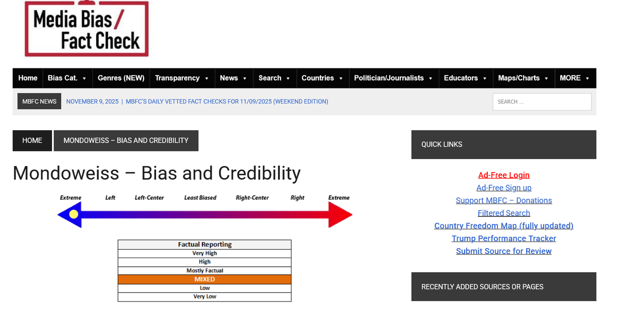Click the HOME breadcrumb

(32, 140)
